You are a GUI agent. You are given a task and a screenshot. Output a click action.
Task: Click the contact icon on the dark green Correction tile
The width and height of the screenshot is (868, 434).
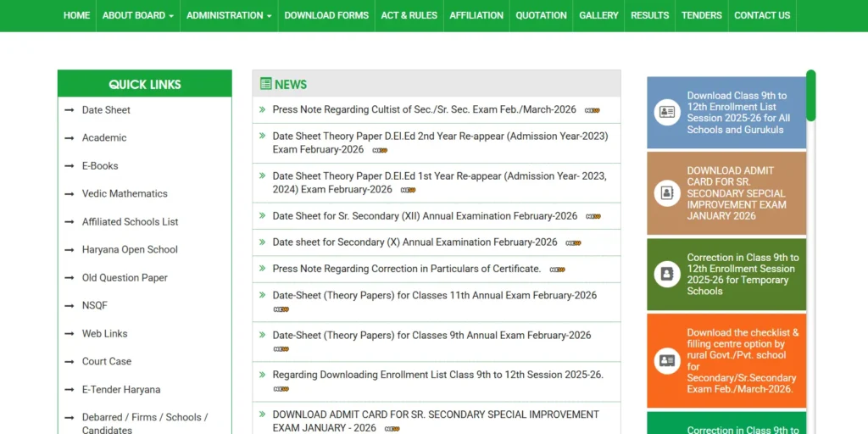point(667,274)
